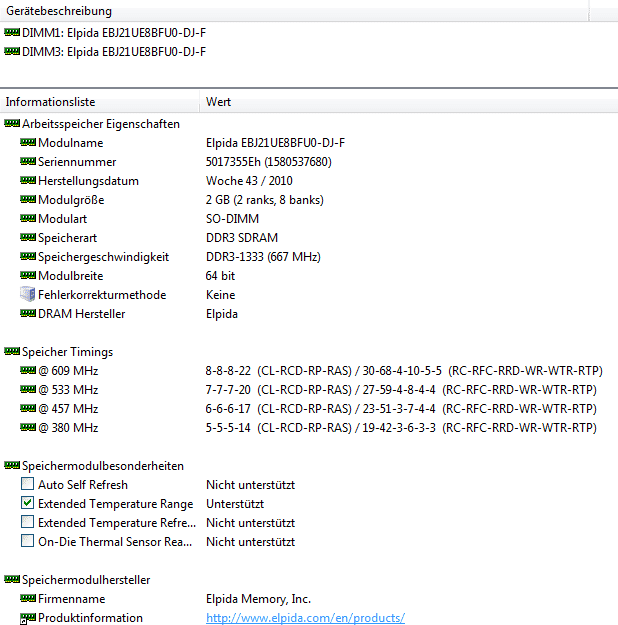Select the @ 533 MHz label

[x=68, y=390]
